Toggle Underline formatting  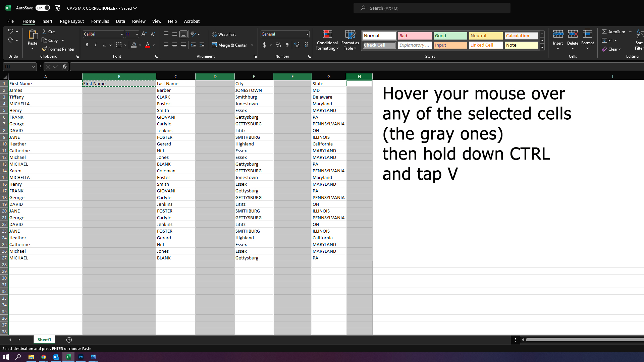click(x=104, y=45)
